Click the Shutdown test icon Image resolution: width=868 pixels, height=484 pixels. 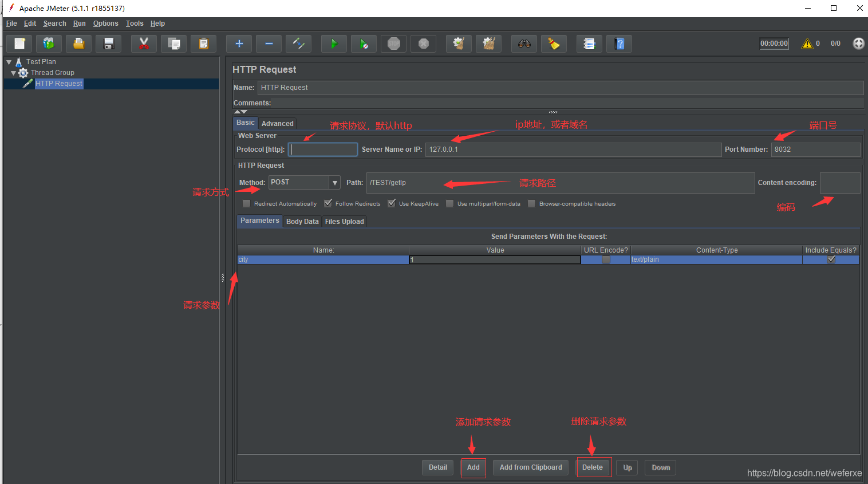pyautogui.click(x=423, y=44)
